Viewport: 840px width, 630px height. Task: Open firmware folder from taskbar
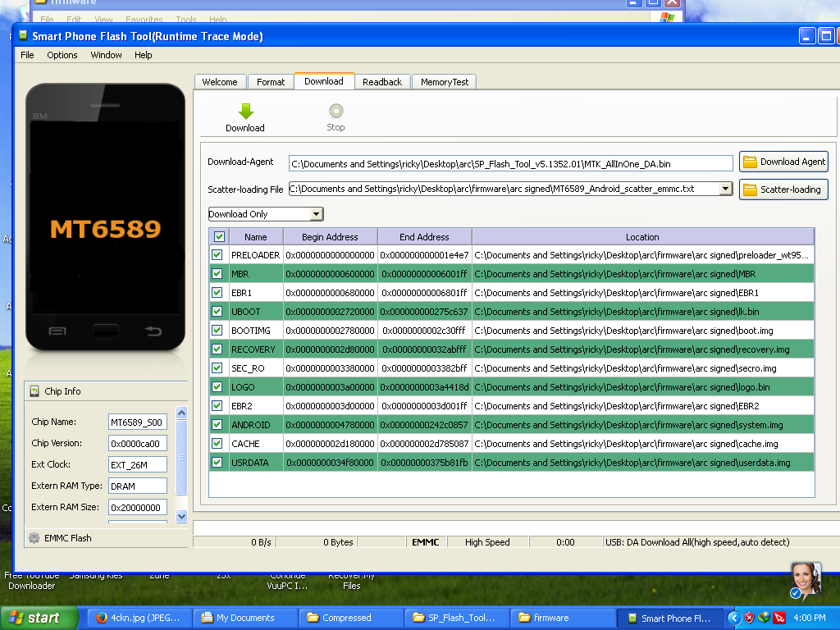pyautogui.click(x=563, y=618)
